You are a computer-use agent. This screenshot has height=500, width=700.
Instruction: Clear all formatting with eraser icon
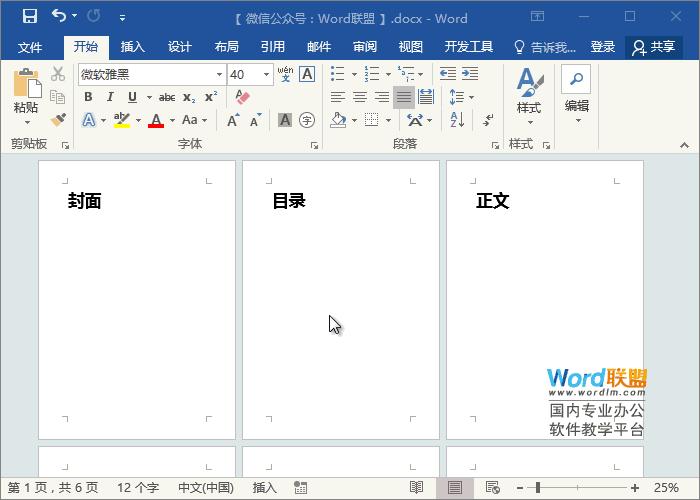click(242, 97)
